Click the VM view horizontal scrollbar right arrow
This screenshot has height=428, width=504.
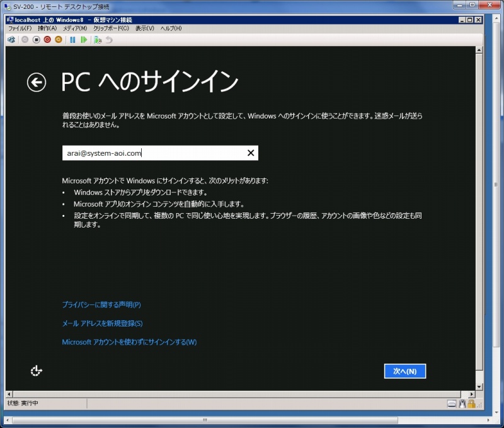point(471,394)
